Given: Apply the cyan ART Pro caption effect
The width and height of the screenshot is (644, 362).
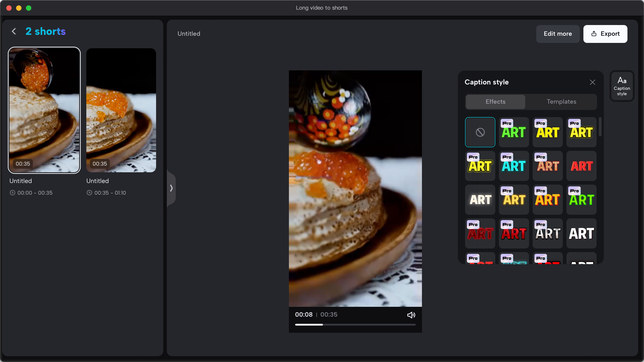Looking at the screenshot, I should 514,166.
